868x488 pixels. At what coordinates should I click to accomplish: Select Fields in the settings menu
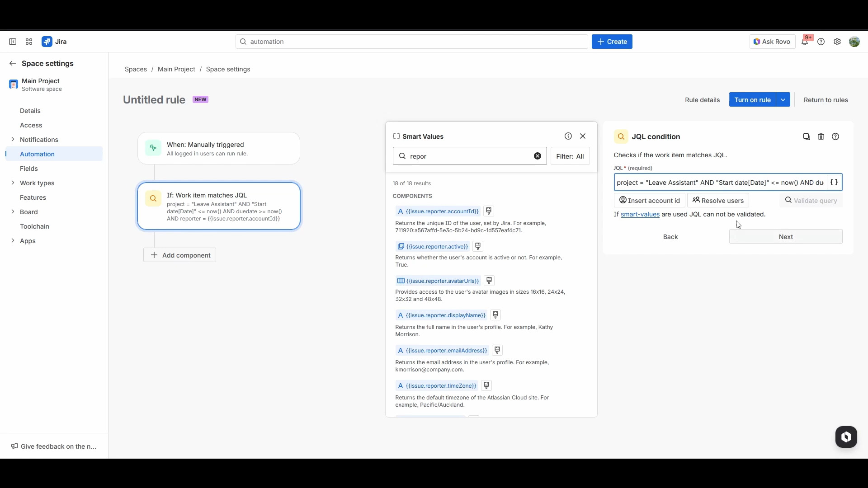click(29, 169)
